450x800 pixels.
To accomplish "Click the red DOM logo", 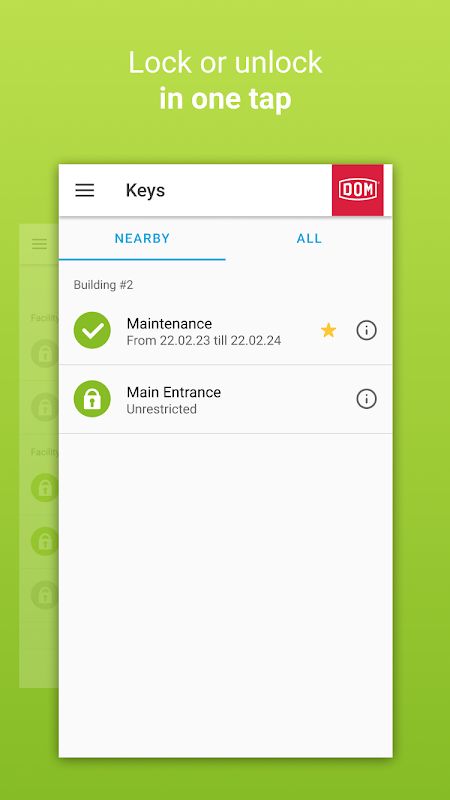I will 358,190.
